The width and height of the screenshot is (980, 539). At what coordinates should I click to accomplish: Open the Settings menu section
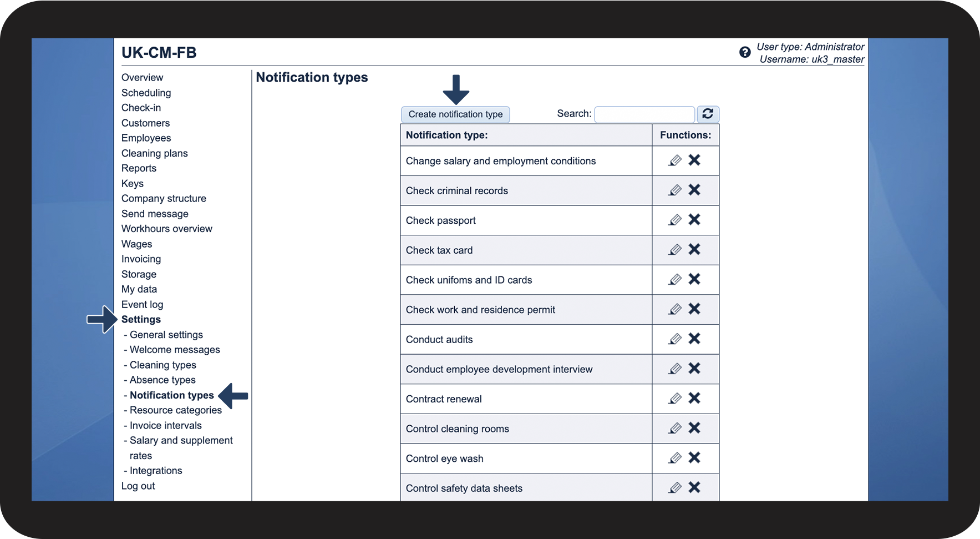pos(141,320)
